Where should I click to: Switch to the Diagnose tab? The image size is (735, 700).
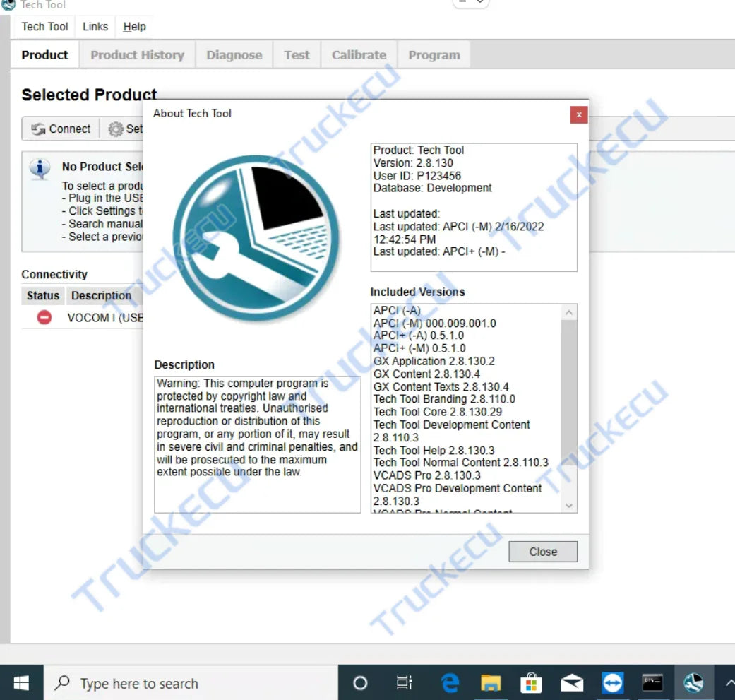pyautogui.click(x=234, y=54)
